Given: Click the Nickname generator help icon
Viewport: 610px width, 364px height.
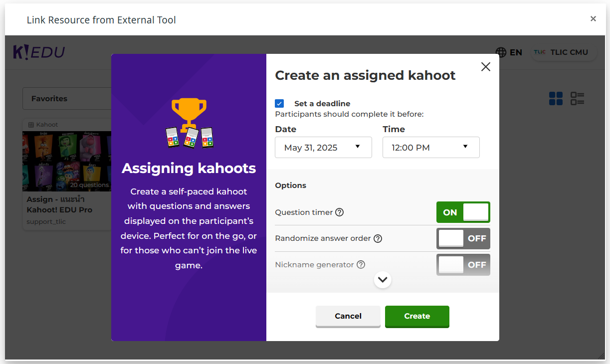Looking at the screenshot, I should coord(361,265).
